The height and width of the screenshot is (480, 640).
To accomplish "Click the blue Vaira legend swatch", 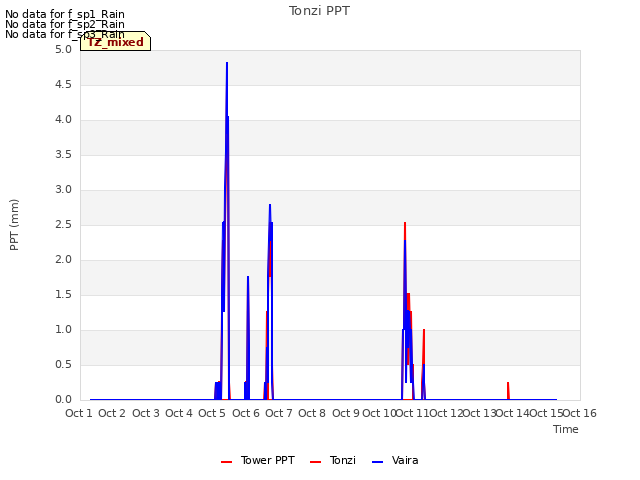I will [x=378, y=462].
